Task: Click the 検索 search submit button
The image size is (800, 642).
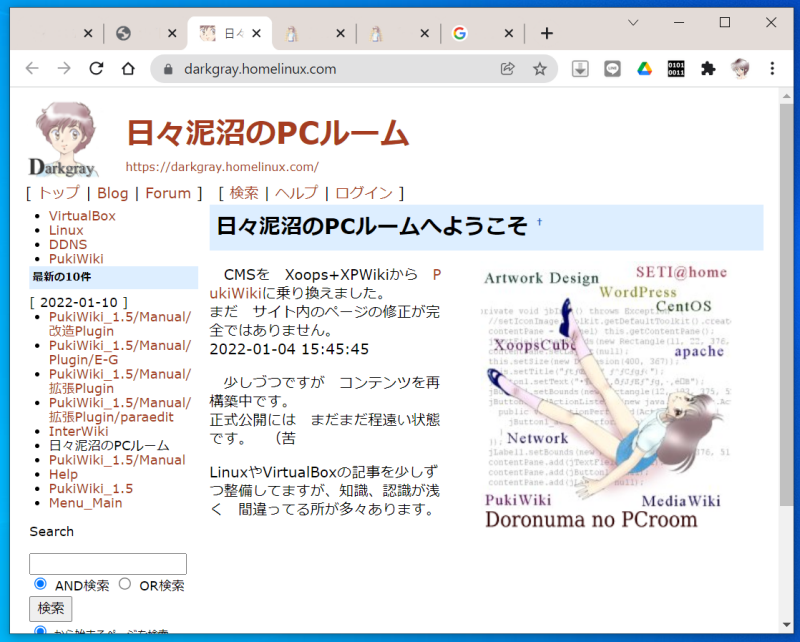Action: 51,608
